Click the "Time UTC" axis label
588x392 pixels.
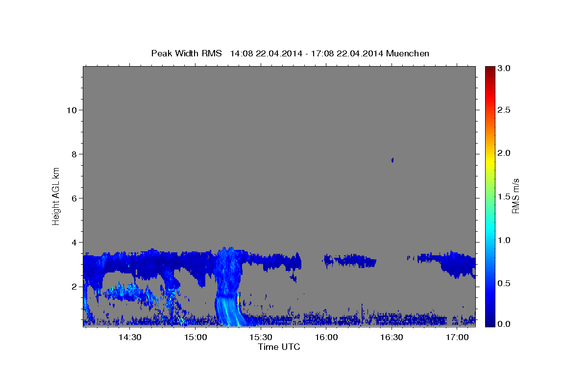point(279,347)
